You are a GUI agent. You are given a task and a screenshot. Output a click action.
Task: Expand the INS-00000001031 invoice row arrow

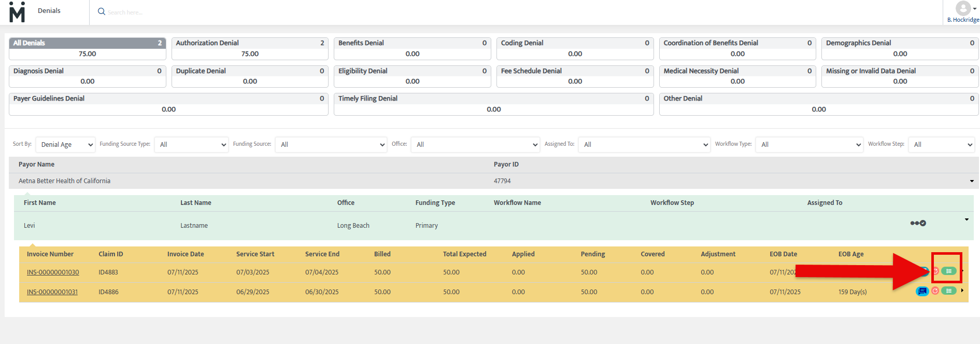(x=962, y=291)
